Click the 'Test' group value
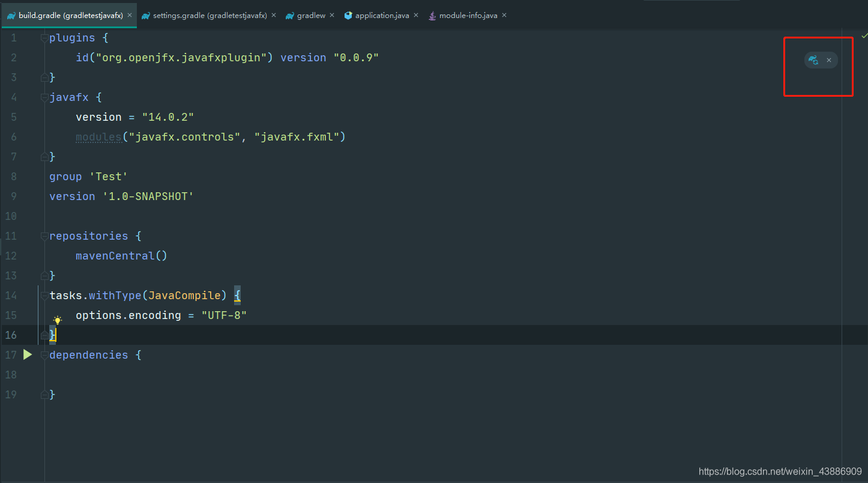 click(x=109, y=177)
